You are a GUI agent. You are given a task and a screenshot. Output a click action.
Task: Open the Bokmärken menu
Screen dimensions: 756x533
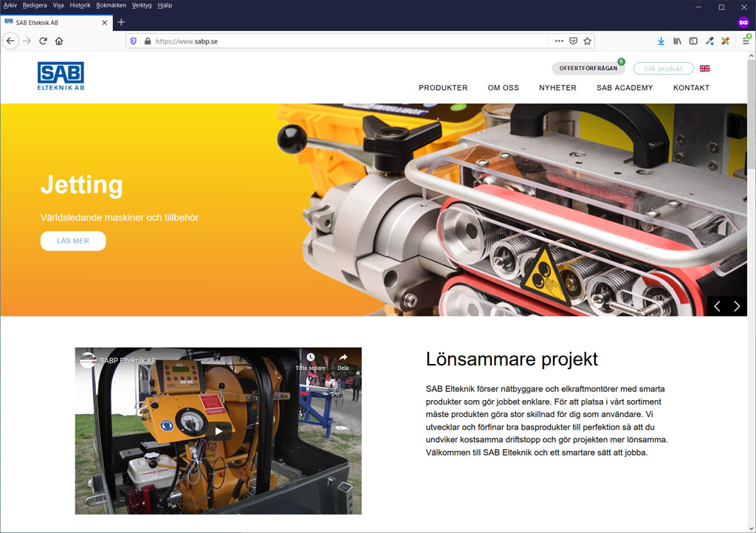click(111, 5)
